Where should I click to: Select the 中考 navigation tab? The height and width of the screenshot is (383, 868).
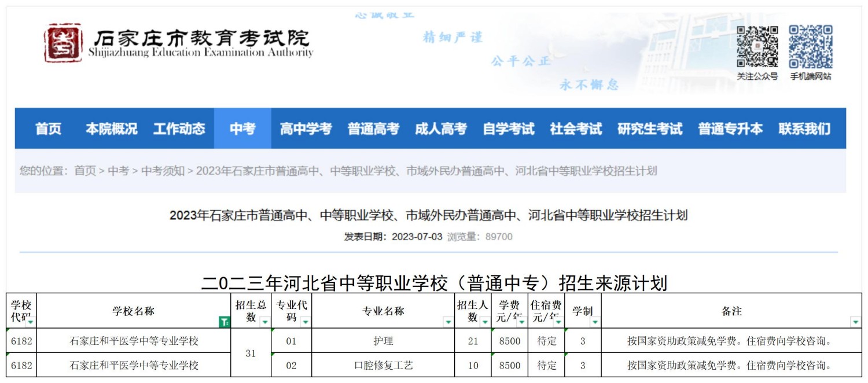tap(242, 128)
